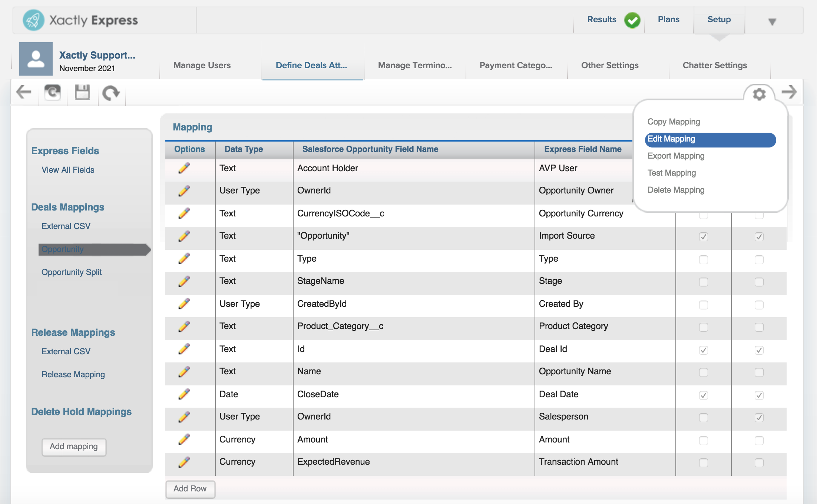The height and width of the screenshot is (504, 817).
Task: Click the user avatar for Xactly Support
Action: 36,59
